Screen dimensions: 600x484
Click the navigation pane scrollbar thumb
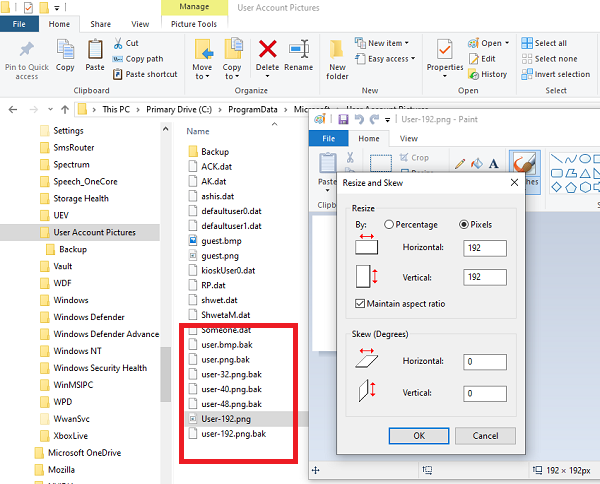[x=165, y=374]
